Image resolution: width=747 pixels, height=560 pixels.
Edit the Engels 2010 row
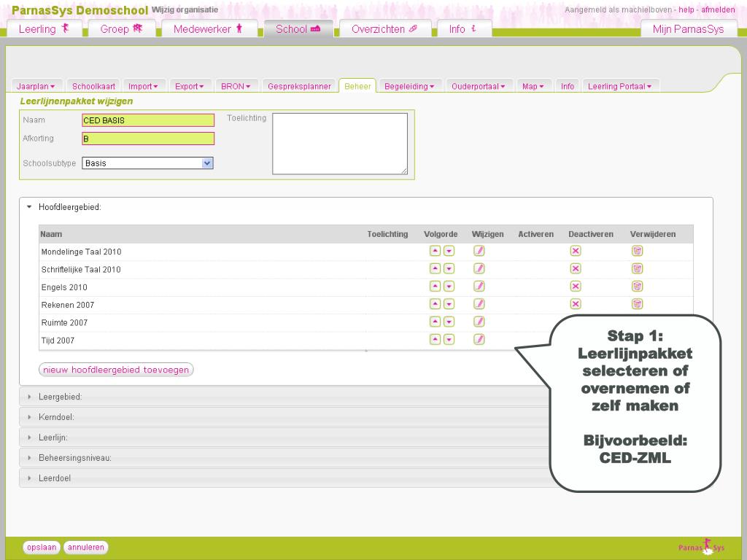(x=479, y=286)
